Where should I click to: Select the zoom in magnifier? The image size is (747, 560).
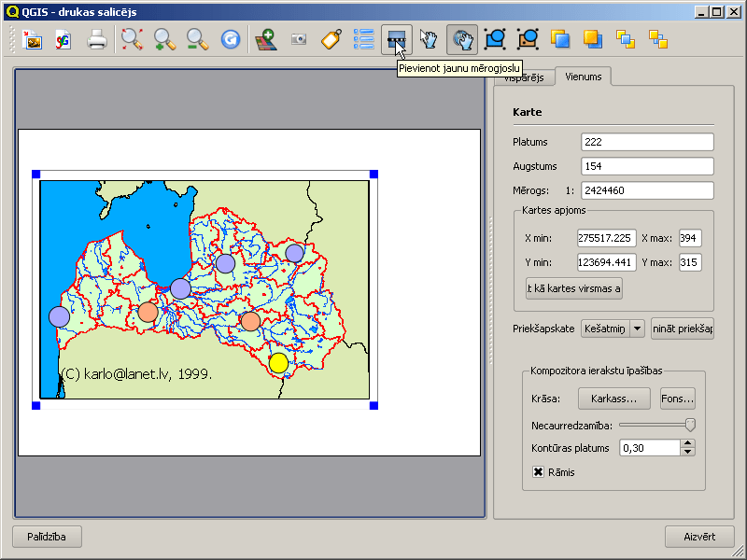pos(165,40)
